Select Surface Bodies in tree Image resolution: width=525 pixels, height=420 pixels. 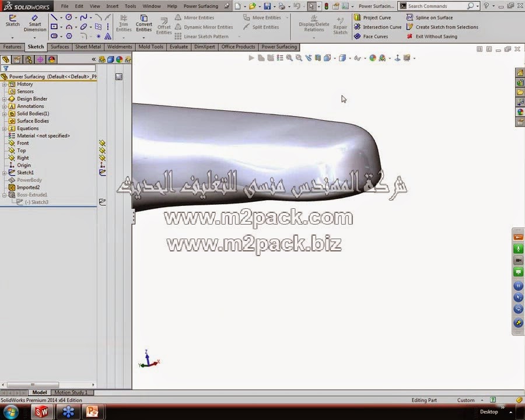29,121
